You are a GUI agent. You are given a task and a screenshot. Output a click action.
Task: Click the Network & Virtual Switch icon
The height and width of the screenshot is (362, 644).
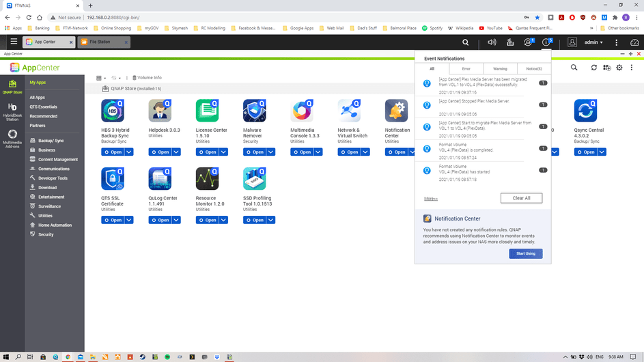[349, 111]
